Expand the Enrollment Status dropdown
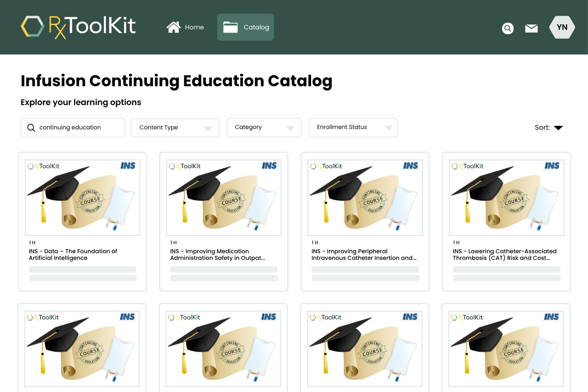588x392 pixels. click(353, 128)
